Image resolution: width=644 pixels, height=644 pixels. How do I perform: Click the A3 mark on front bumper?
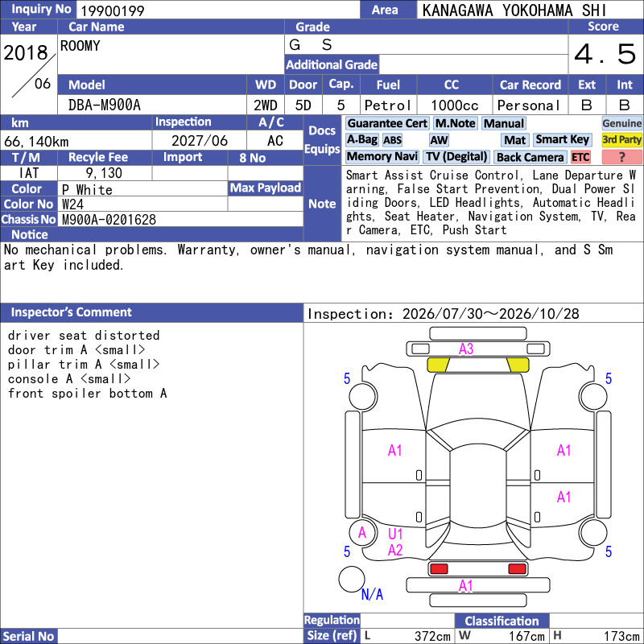466,349
